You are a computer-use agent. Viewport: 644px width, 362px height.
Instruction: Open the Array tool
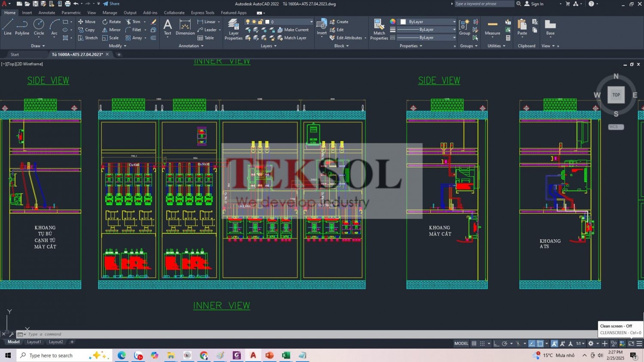[x=134, y=38]
